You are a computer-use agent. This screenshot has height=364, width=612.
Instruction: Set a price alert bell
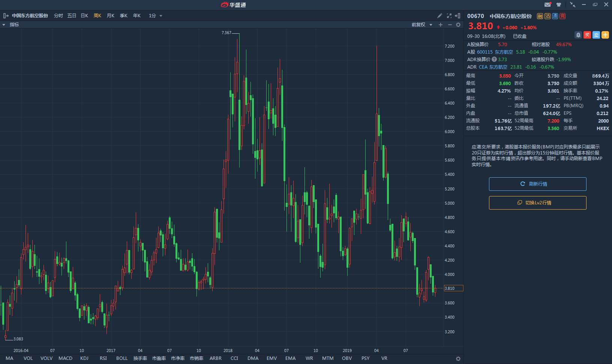tap(578, 35)
